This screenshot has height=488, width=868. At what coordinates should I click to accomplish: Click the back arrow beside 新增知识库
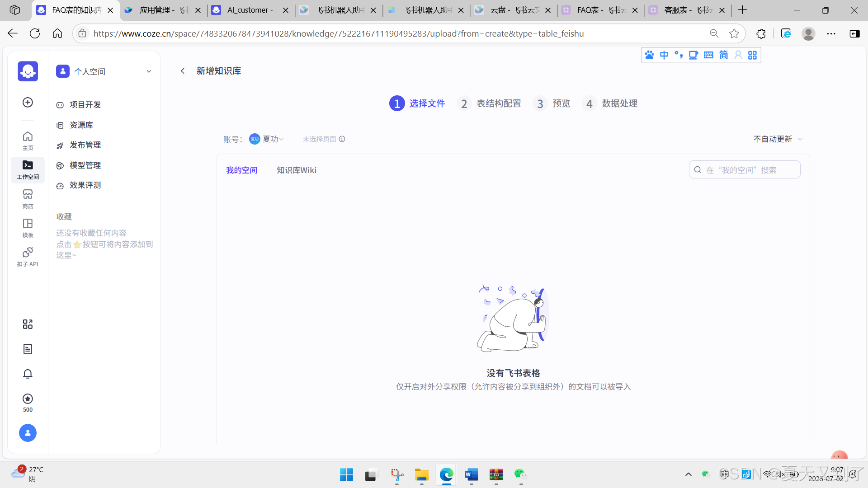pyautogui.click(x=183, y=71)
